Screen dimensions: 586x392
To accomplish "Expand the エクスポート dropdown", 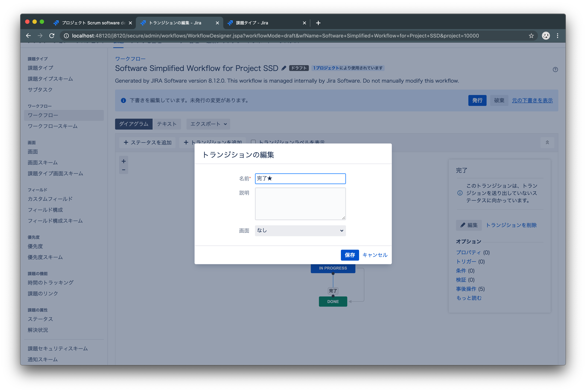I will point(208,124).
